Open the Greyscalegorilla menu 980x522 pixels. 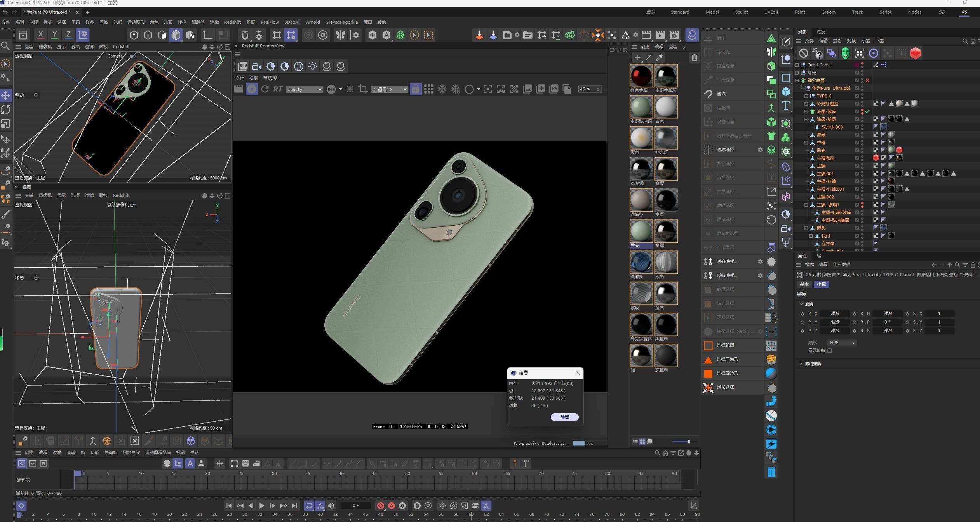point(341,22)
